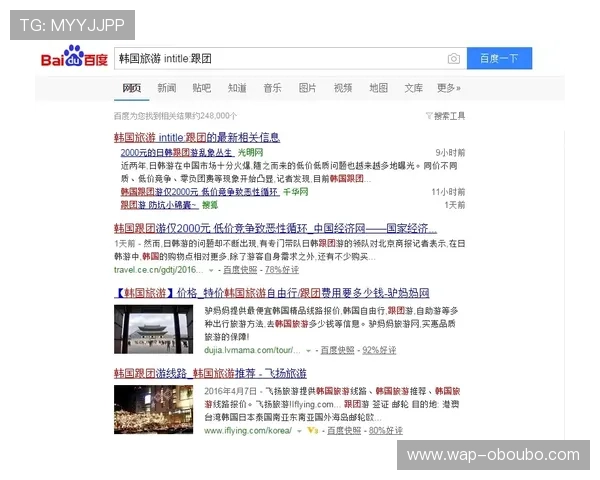This screenshot has width=600, height=480.
Task: Expand the 更多» menu
Action: point(449,88)
